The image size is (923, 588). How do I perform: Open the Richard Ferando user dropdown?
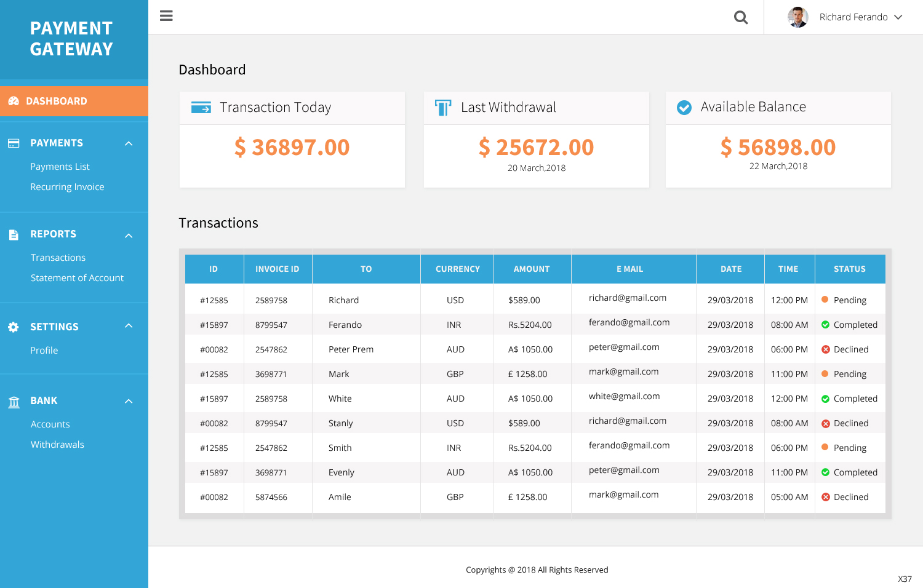click(x=898, y=17)
